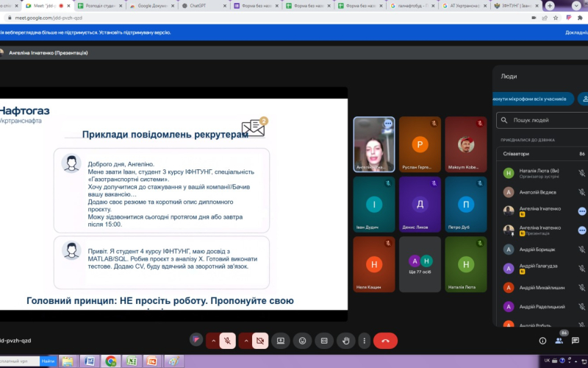The width and height of the screenshot is (588, 368).
Task: Collapse the Співавтори contributors section
Action: pyautogui.click(x=542, y=154)
